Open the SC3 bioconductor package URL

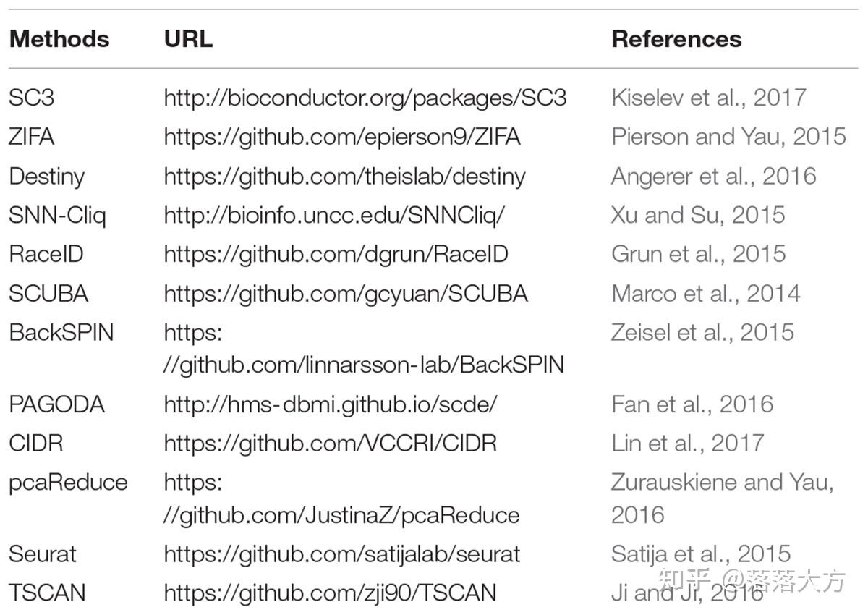[365, 98]
